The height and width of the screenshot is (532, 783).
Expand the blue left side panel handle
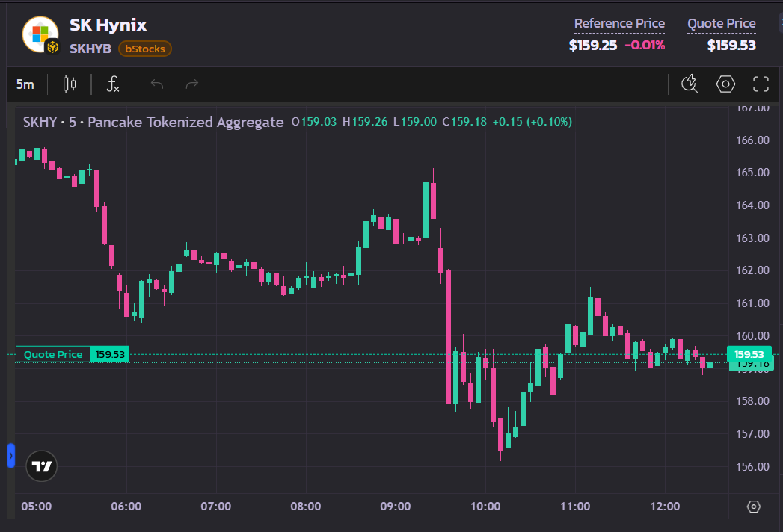10,456
